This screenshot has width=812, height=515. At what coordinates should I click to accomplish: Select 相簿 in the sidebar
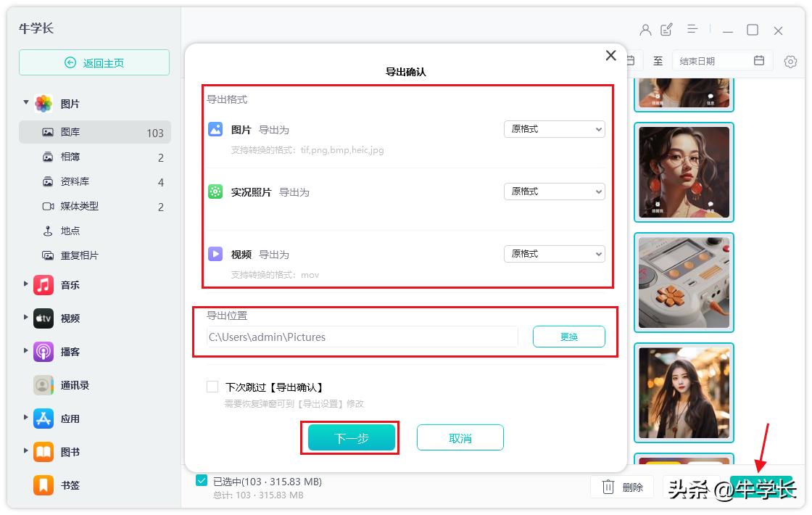[x=70, y=157]
